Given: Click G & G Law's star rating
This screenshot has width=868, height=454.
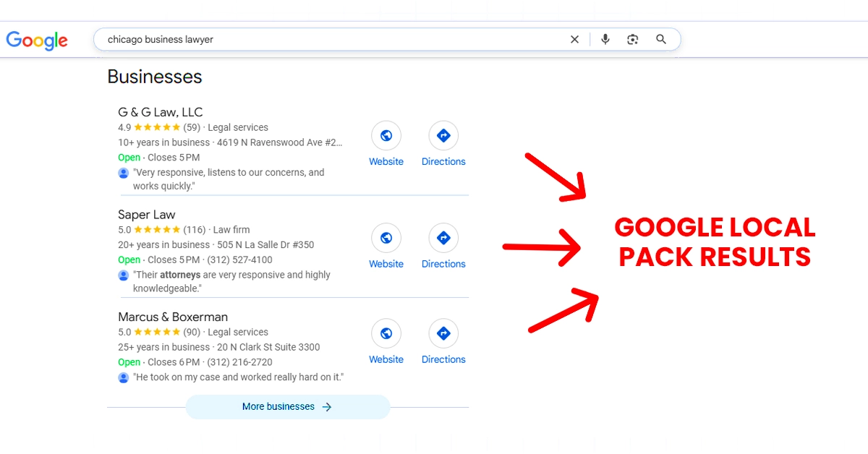Looking at the screenshot, I should point(157,127).
